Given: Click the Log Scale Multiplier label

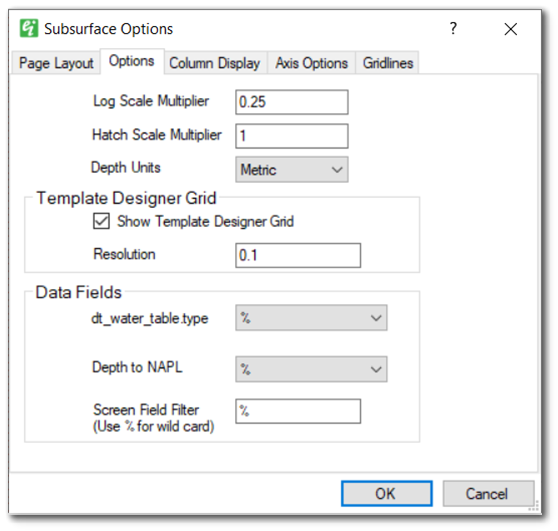Looking at the screenshot, I should [x=151, y=101].
